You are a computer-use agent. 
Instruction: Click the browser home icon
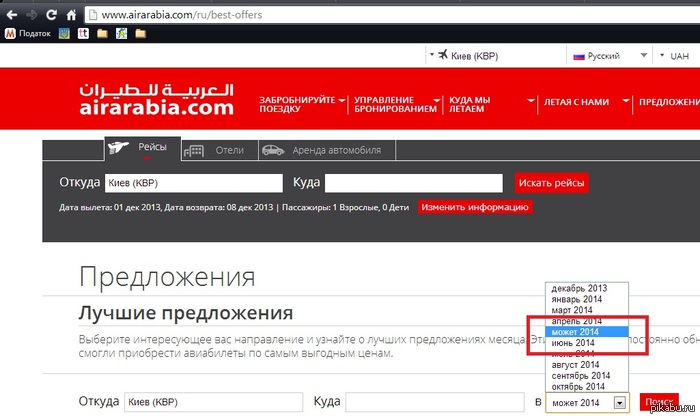pos(72,15)
